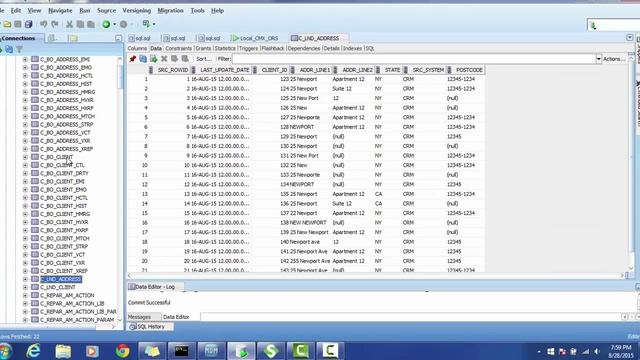
Task: Expand the C_BO_ADDRESS_XREF tree node
Action: [x=25, y=149]
